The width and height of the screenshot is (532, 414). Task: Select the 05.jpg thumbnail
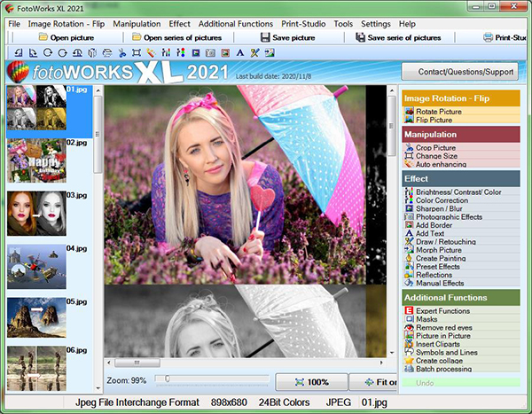click(x=36, y=317)
